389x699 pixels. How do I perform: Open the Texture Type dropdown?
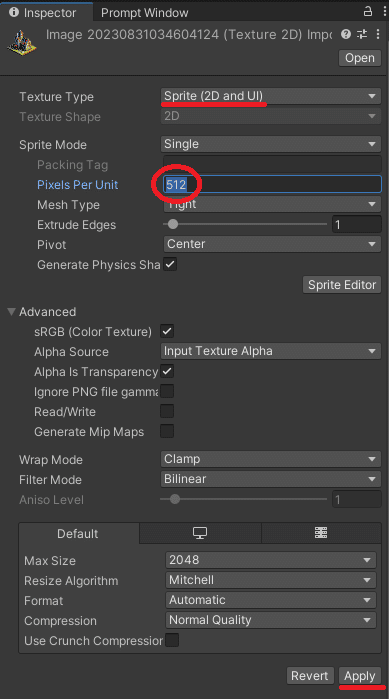(x=270, y=96)
